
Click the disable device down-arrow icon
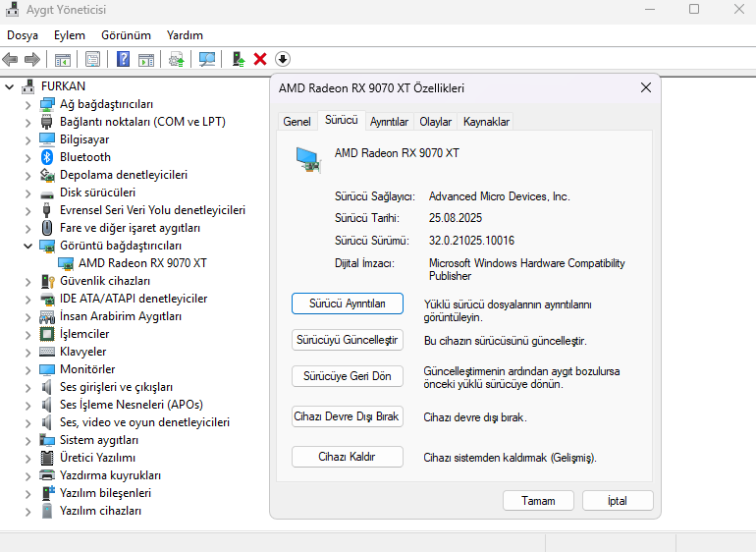point(283,59)
